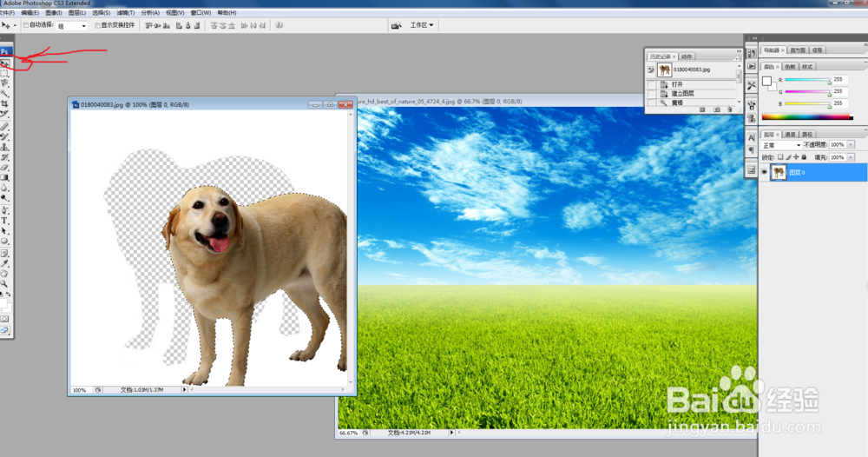
Task: Select the Horizontal Type tool
Action: point(5,221)
